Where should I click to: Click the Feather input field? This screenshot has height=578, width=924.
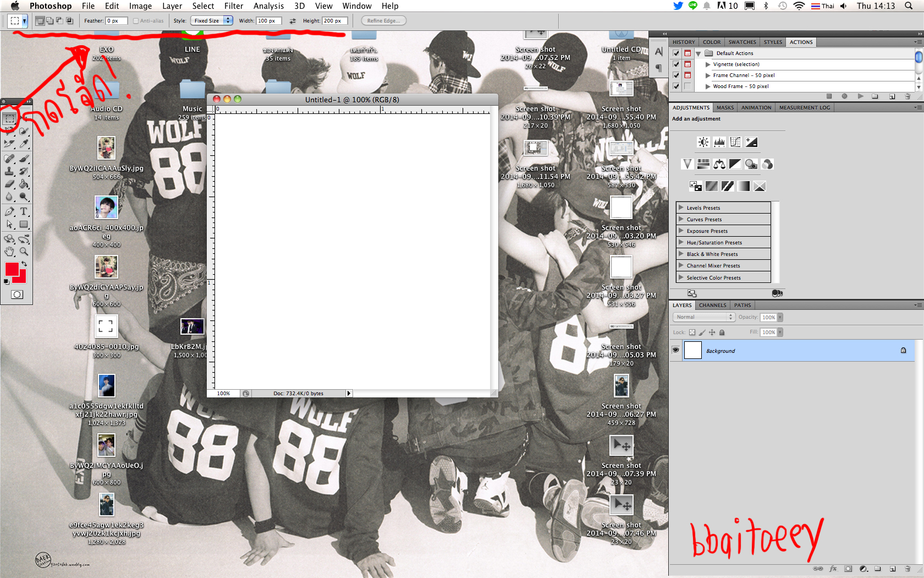117,21
